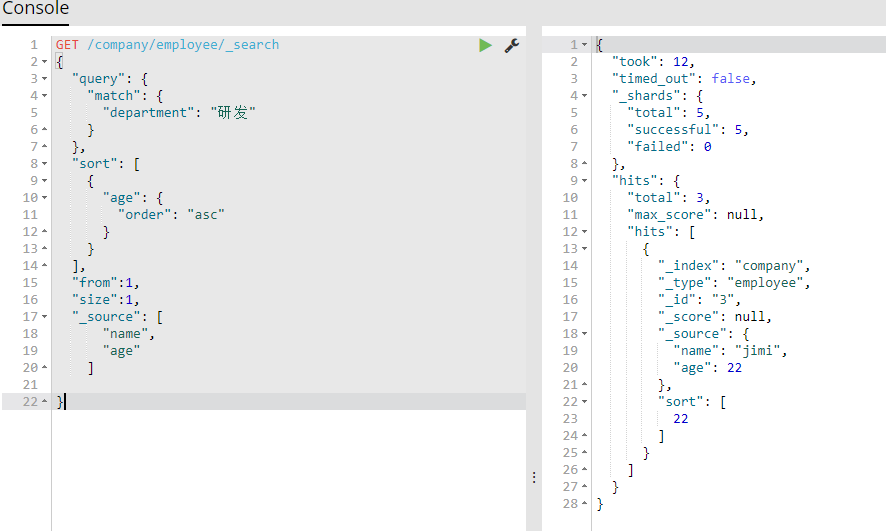
Task: Collapse the "sort" array at editor line 8
Action: coord(45,163)
